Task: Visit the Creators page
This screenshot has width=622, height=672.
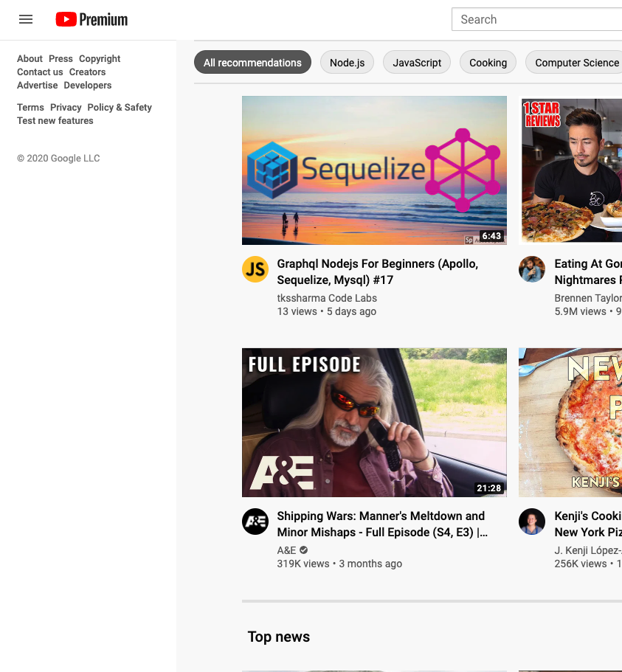Action: pyautogui.click(x=87, y=72)
